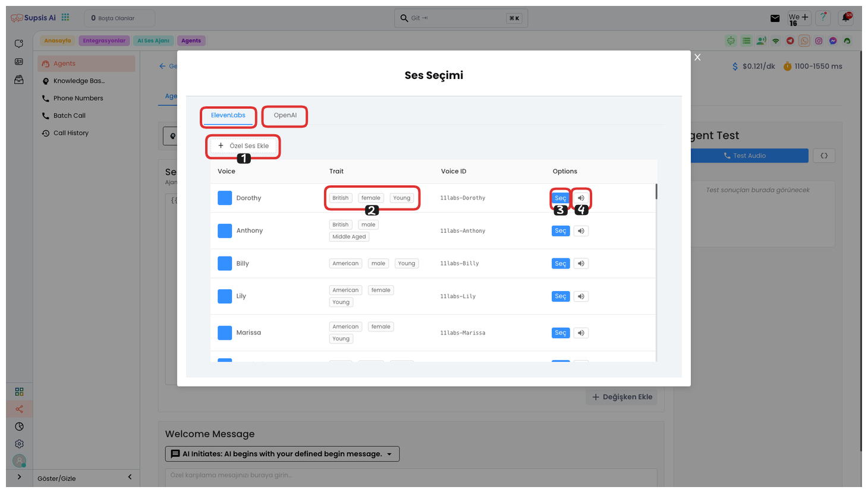Preview Dorothy's voice with speaker icon

581,198
